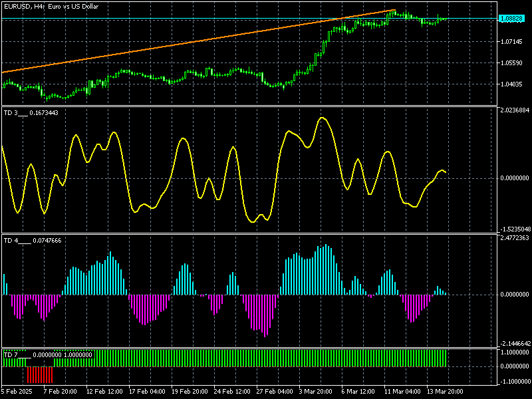Click the 7 Feb 20:00 time label
This screenshot has width=532, height=399.
pyautogui.click(x=61, y=391)
